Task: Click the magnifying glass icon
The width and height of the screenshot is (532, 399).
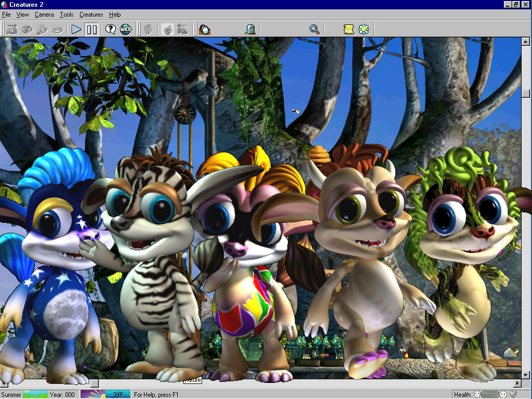Action: pos(314,30)
